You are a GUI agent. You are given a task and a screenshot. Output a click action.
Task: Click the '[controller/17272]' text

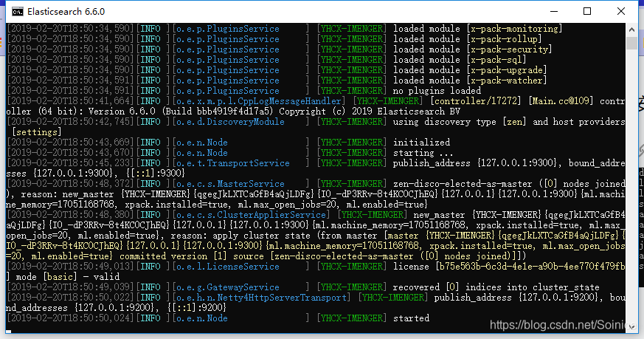pos(475,100)
